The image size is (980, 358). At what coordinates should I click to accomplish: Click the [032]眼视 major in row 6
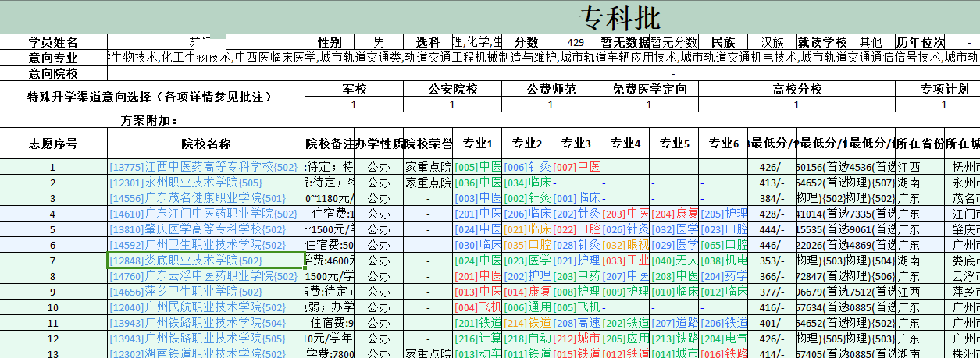pos(625,245)
